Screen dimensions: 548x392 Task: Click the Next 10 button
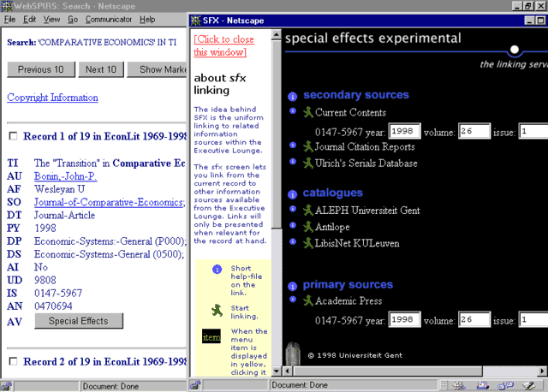coord(101,69)
